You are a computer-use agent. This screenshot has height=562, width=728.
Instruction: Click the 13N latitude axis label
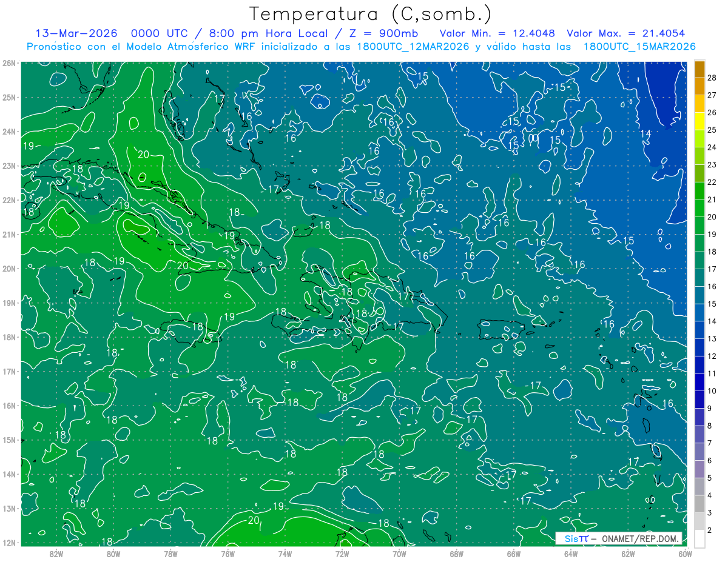coord(9,509)
